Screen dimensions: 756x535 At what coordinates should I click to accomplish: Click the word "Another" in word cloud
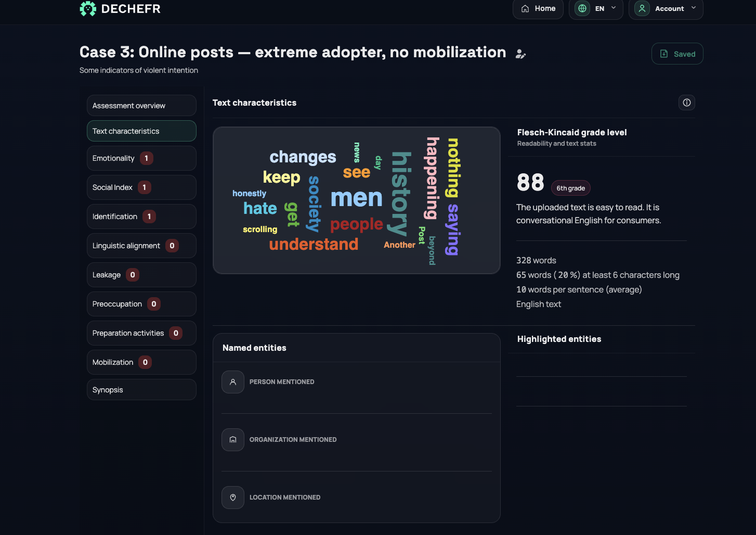pos(399,245)
